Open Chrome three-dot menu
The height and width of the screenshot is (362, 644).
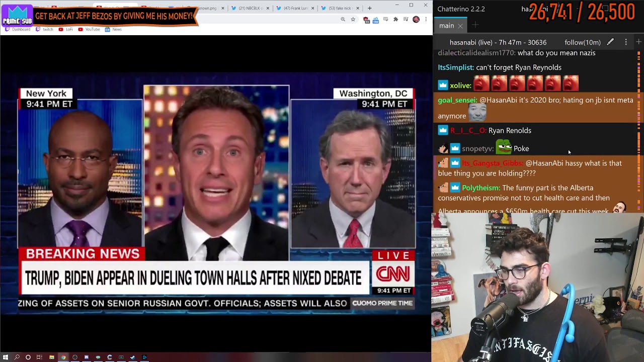(x=426, y=19)
